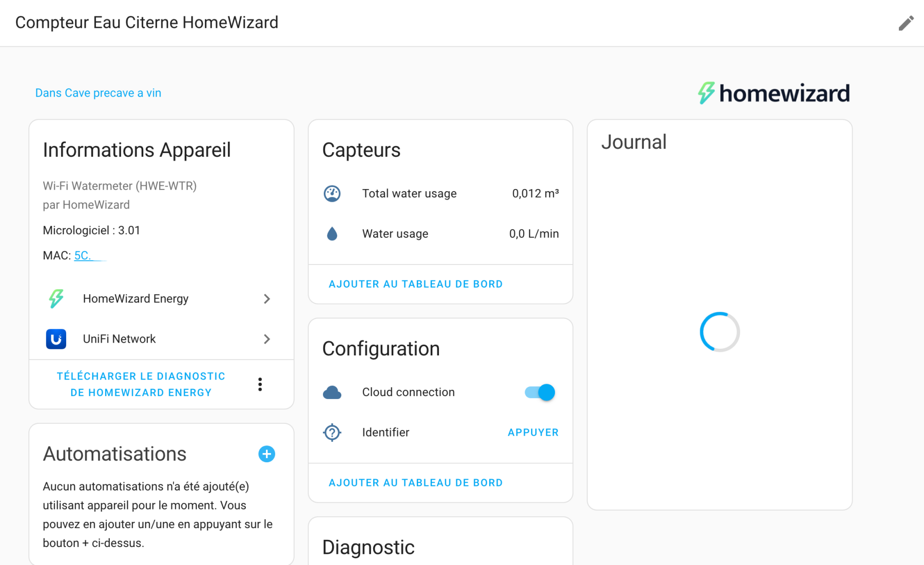Viewport: 924px width, 565px height.
Task: Click Télécharger le diagnostic de HomeWizard Energy
Action: (x=141, y=384)
